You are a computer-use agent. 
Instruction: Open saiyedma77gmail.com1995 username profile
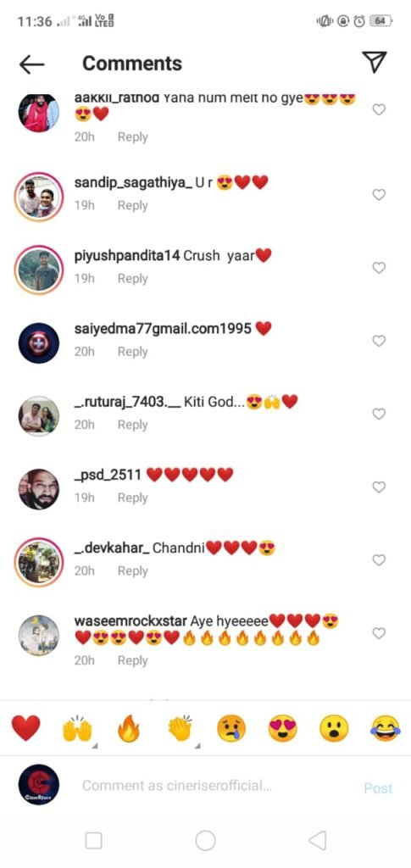(x=164, y=329)
